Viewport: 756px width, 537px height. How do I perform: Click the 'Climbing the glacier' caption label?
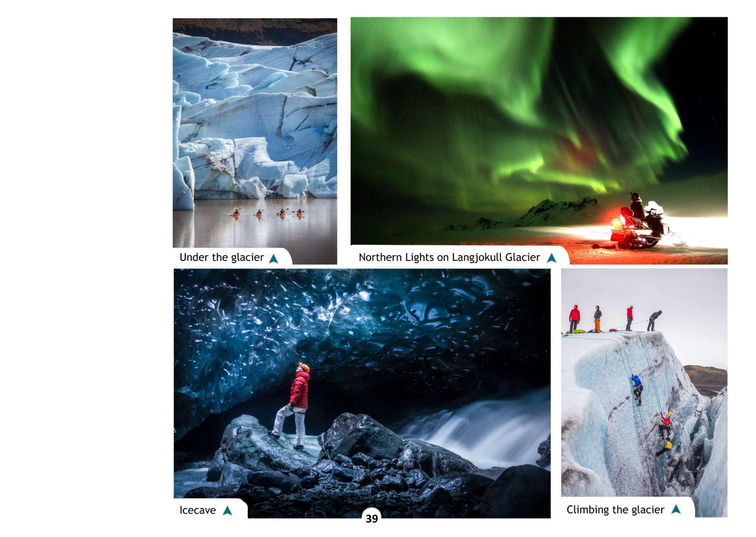tap(615, 509)
